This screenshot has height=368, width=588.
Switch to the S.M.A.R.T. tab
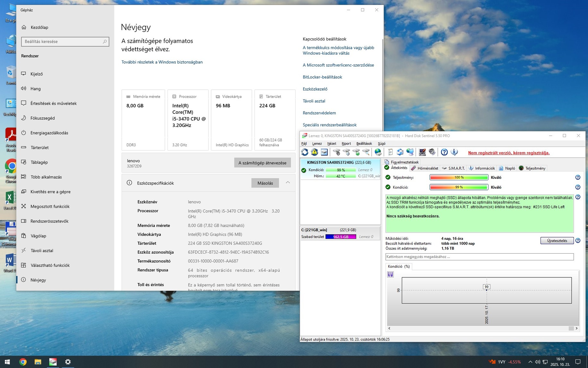point(454,168)
